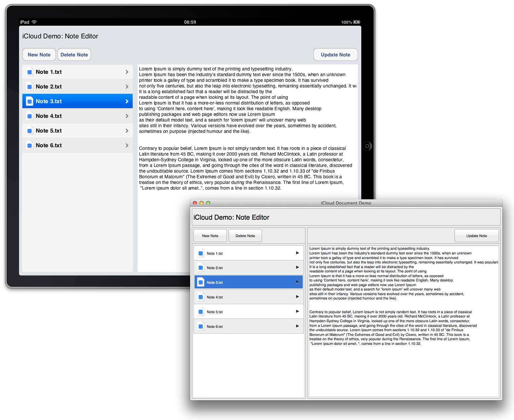Image resolution: width=514 pixels, height=420 pixels.
Task: Tap the Wi-Fi icon in iPad status bar
Action: tap(34, 22)
